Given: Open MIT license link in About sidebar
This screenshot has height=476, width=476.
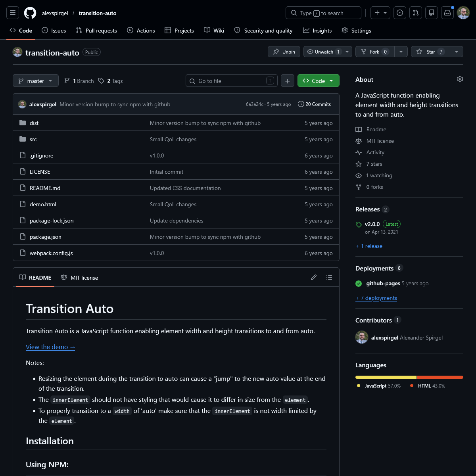Looking at the screenshot, I should click(x=380, y=141).
